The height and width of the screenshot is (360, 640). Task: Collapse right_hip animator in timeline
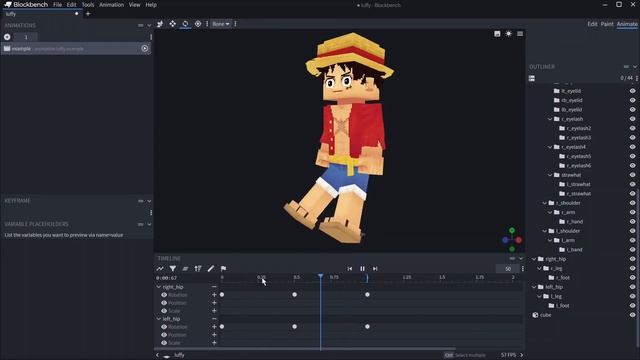click(159, 287)
